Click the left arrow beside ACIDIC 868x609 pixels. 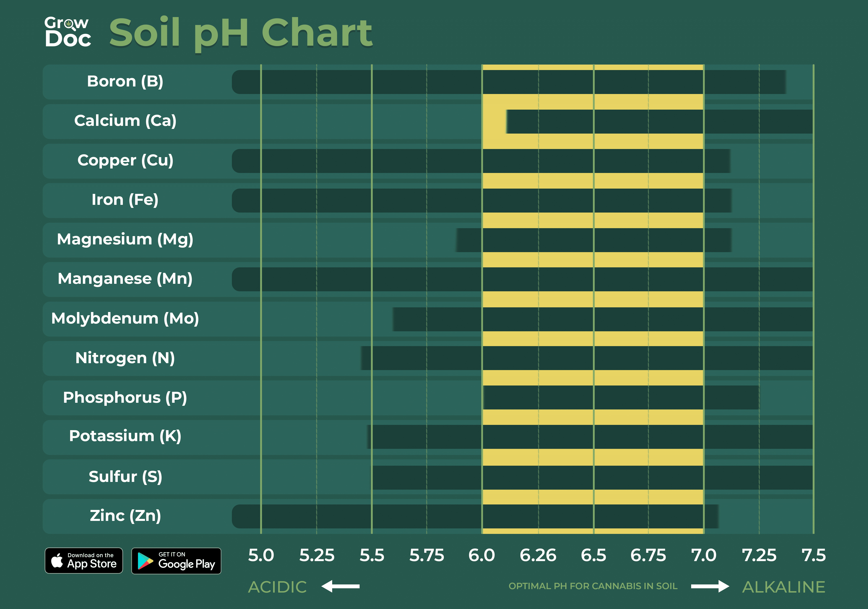[340, 586]
